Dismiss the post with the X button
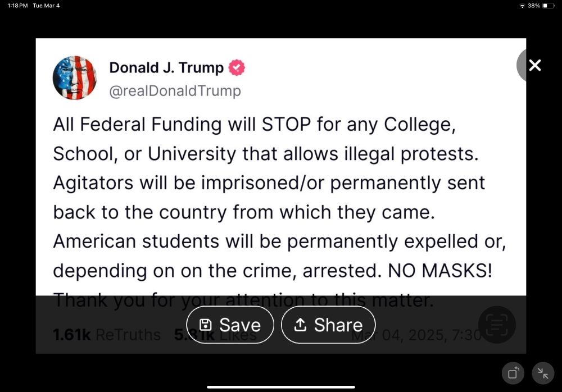562x392 pixels. 533,65
